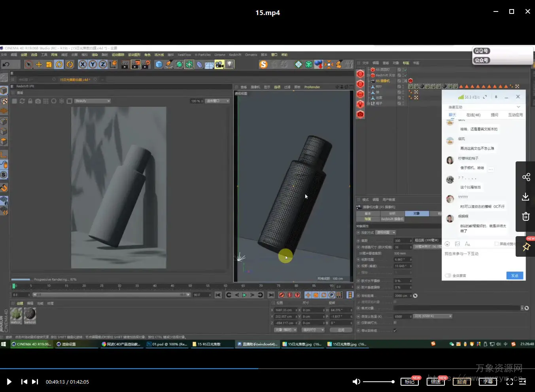Toggle the 屏蔽点赞 checkbox in chat
Image resolution: width=535 pixels, height=392 pixels.
497,244
